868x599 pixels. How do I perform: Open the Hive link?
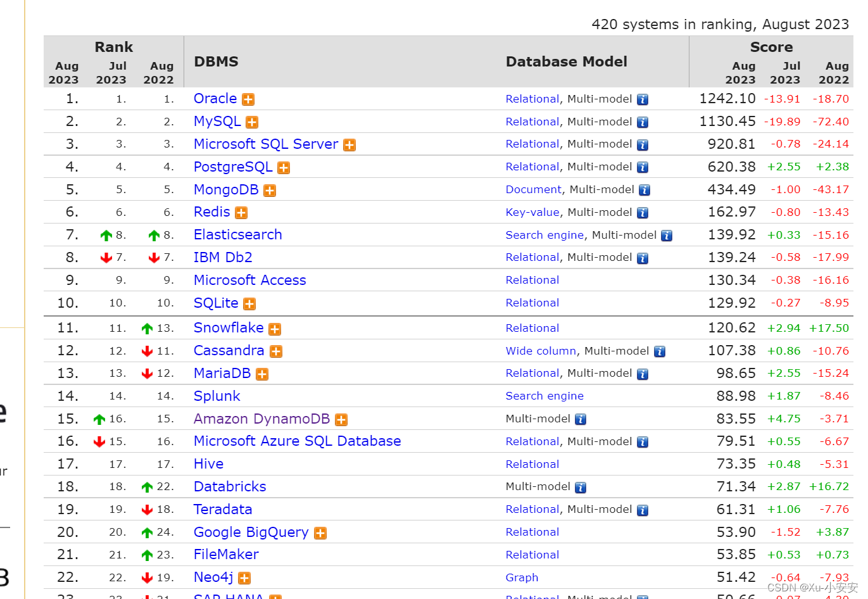pyautogui.click(x=209, y=464)
